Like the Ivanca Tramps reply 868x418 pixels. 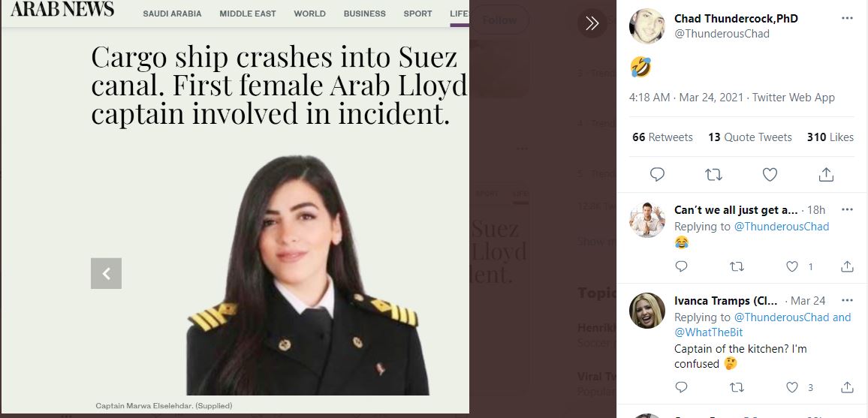(792, 387)
